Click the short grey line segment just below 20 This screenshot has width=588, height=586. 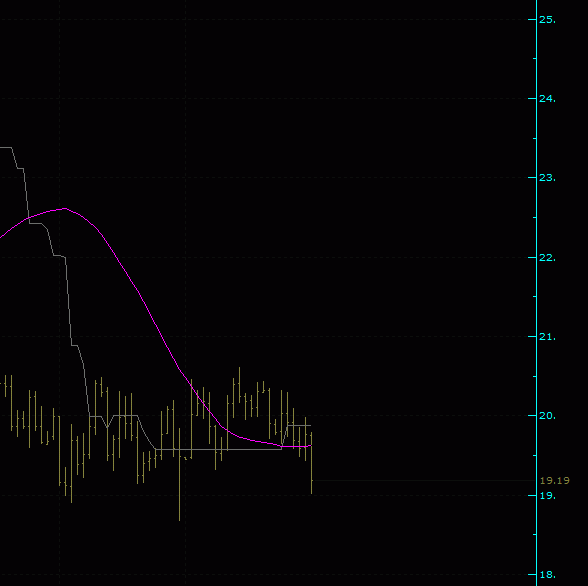(x=299, y=425)
